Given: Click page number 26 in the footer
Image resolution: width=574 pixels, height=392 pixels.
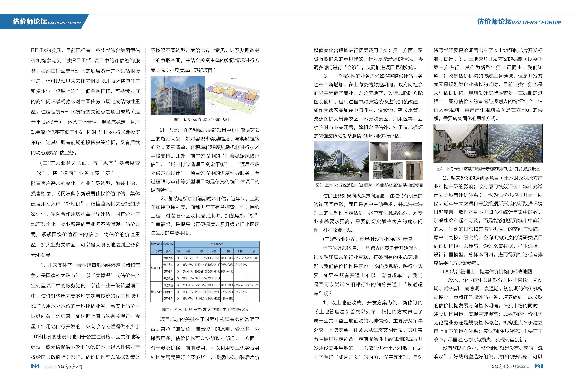Looking at the screenshot, I should click(x=35, y=366).
